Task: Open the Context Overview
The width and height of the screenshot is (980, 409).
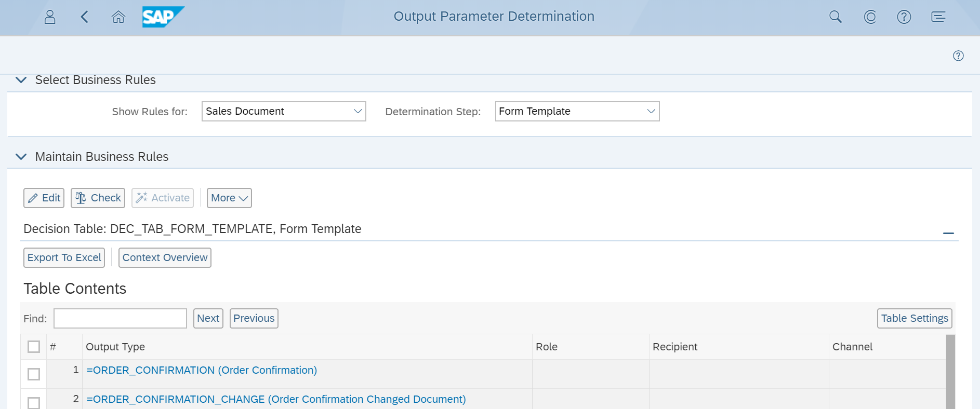Action: (165, 257)
